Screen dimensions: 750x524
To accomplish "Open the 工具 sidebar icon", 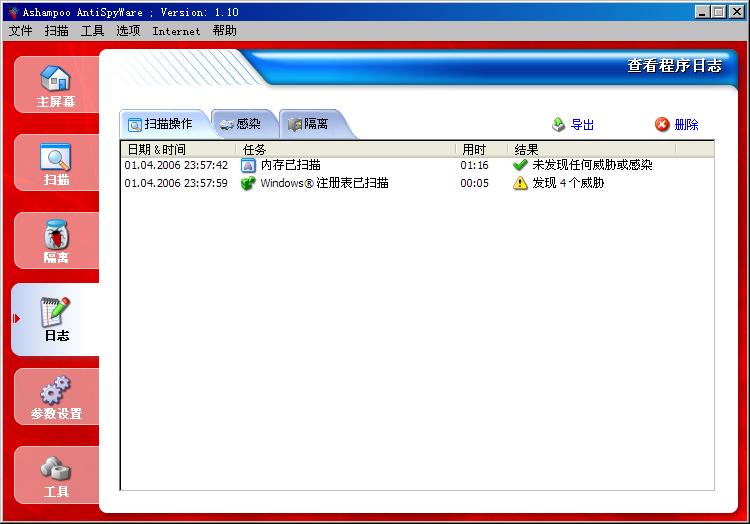I will coord(55,469).
